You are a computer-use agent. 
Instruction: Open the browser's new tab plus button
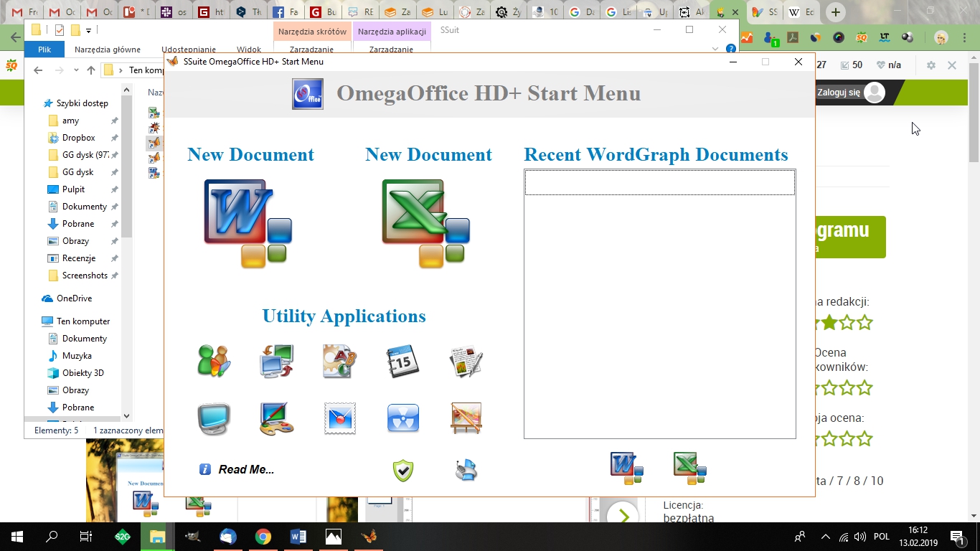pyautogui.click(x=835, y=12)
